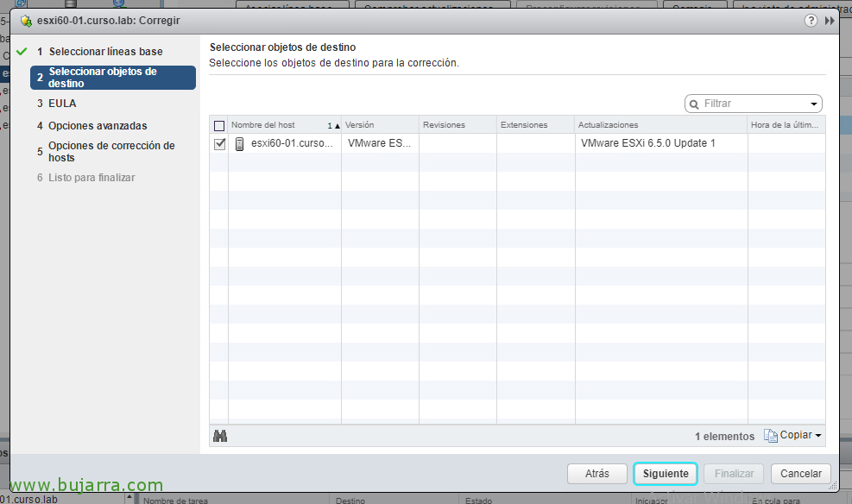
Task: Click the Finalizar button
Action: [734, 474]
